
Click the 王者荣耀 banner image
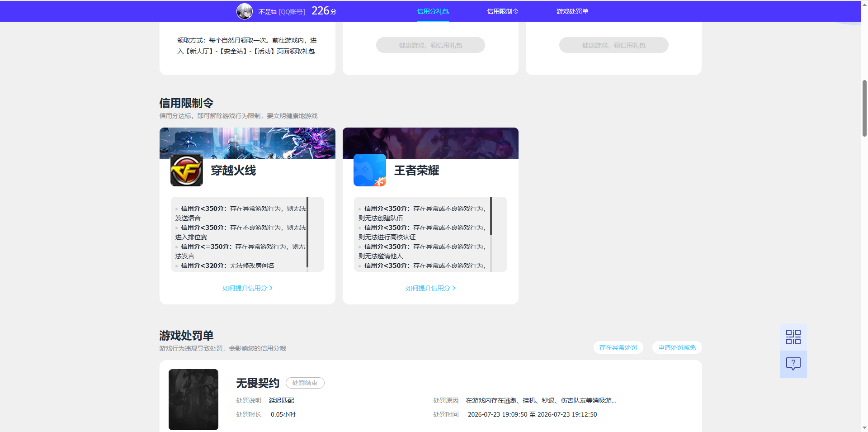[x=430, y=143]
